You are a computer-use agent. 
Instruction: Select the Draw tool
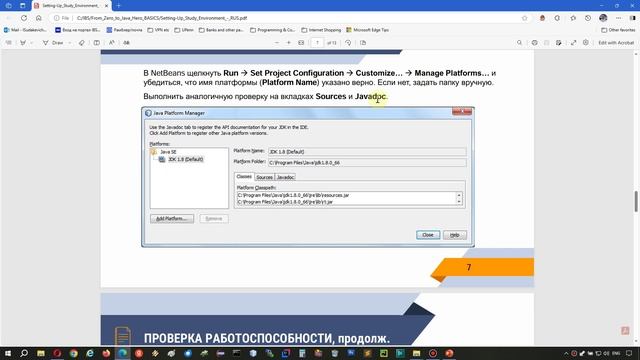pos(53,42)
